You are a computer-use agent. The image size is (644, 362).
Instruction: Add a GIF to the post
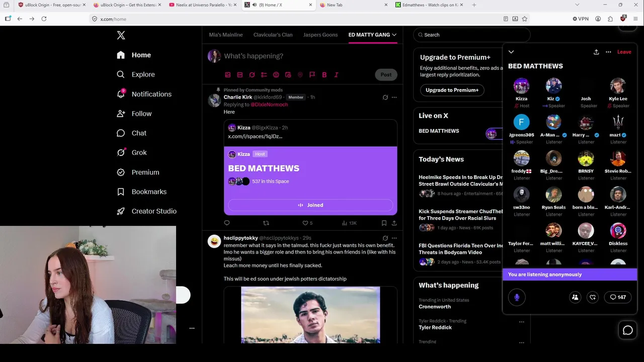click(239, 75)
